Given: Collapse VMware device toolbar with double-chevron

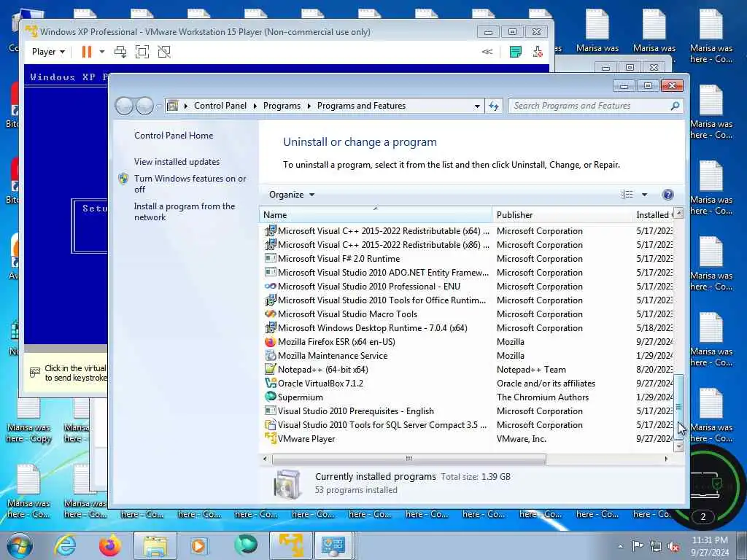Looking at the screenshot, I should point(487,52).
